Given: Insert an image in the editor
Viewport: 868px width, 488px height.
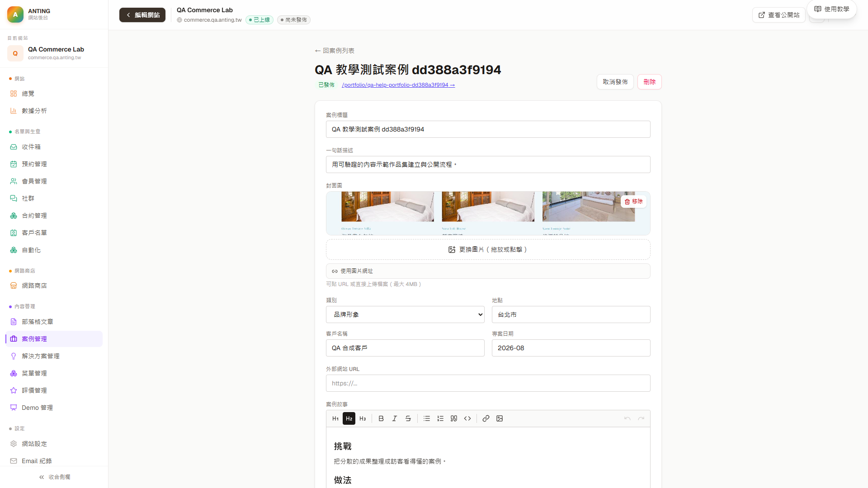Looking at the screenshot, I should pyautogui.click(x=500, y=418).
